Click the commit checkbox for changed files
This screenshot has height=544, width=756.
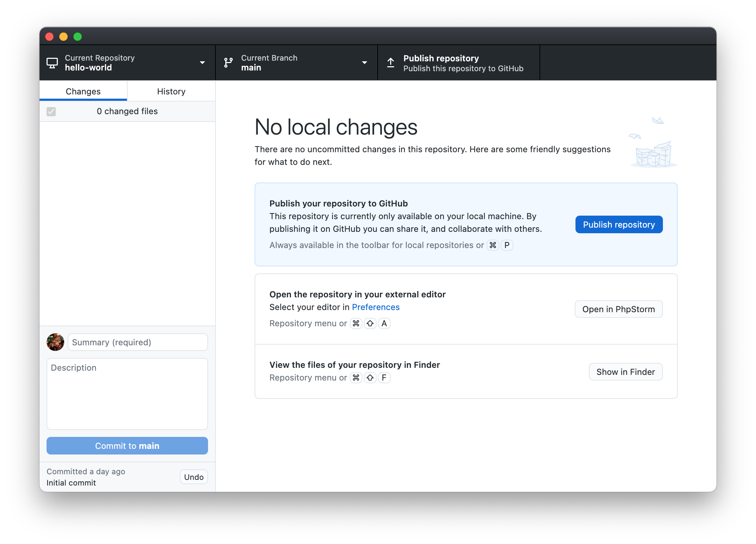pyautogui.click(x=51, y=111)
